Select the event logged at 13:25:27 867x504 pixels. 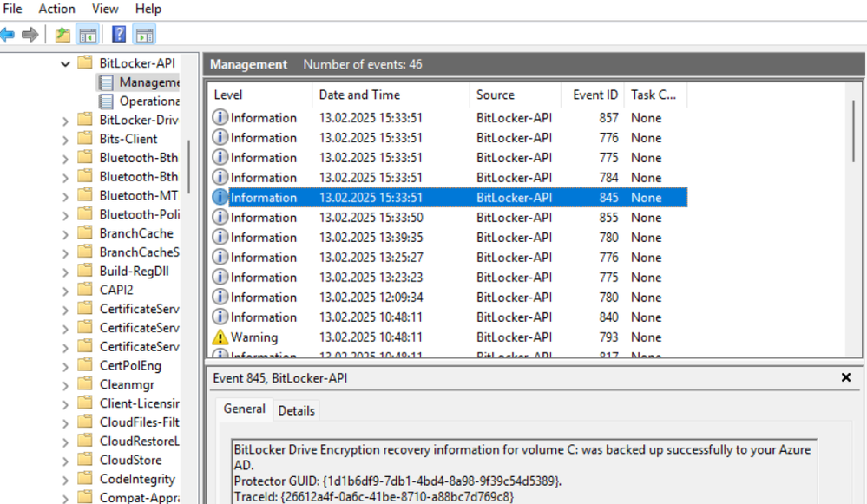449,257
